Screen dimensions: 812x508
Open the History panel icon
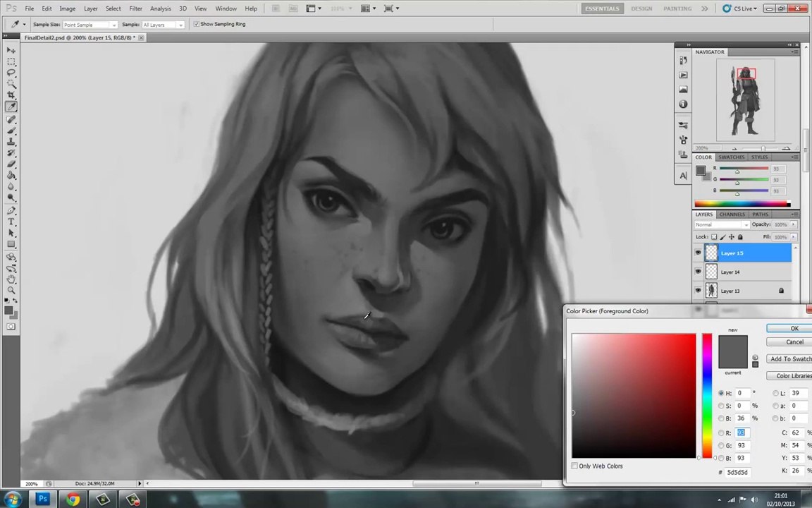click(683, 61)
